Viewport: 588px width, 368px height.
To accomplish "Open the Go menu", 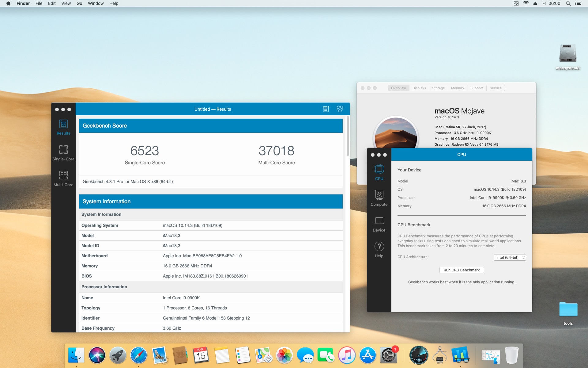I will pos(79,3).
